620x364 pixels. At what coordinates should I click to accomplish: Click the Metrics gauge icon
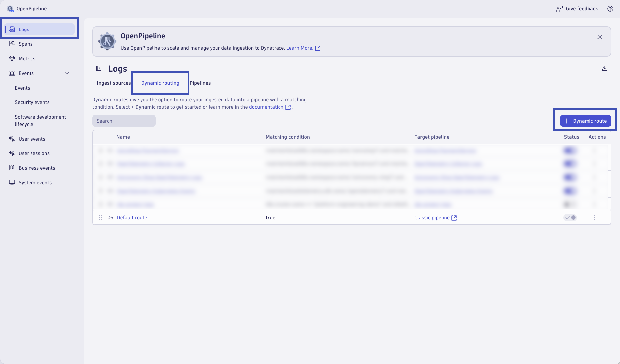coord(12,58)
